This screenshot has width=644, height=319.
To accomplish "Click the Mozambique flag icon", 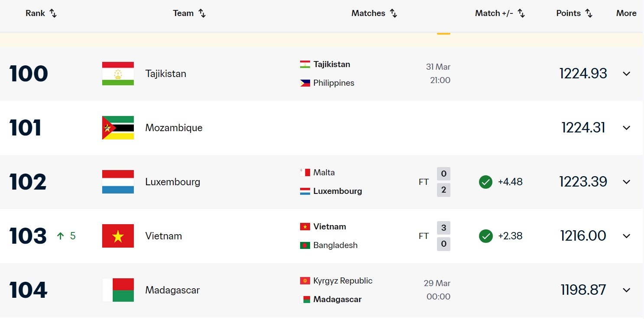I will pos(118,128).
